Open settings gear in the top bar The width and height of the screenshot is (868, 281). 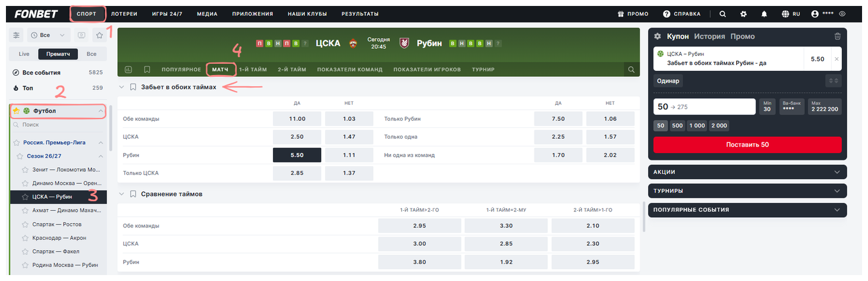click(x=743, y=14)
